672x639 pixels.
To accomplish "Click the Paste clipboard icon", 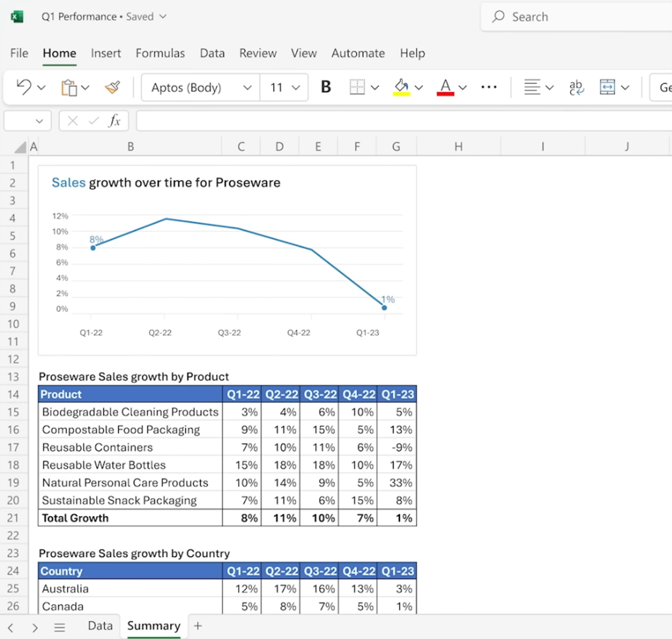I will click(69, 88).
